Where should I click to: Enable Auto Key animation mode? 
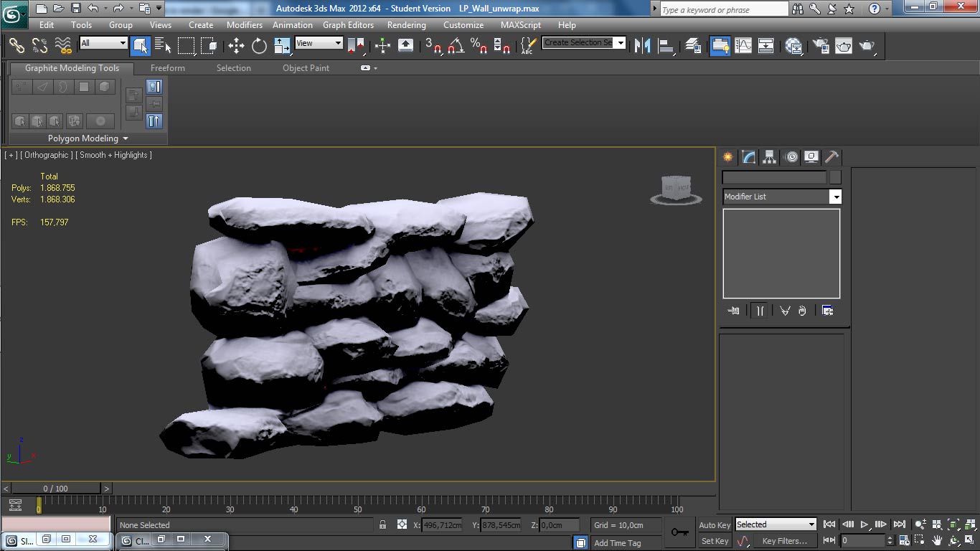point(715,524)
